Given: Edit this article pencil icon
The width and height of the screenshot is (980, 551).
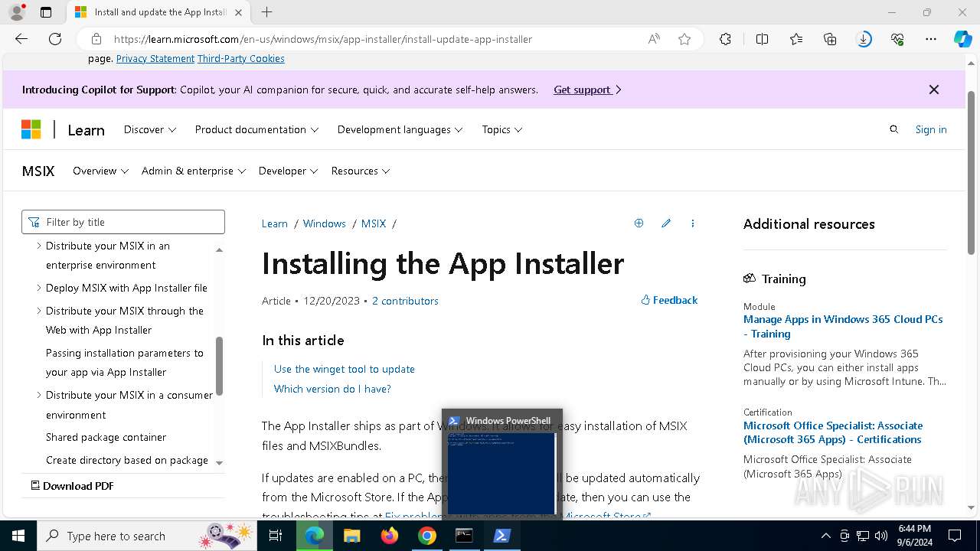Looking at the screenshot, I should tap(666, 223).
